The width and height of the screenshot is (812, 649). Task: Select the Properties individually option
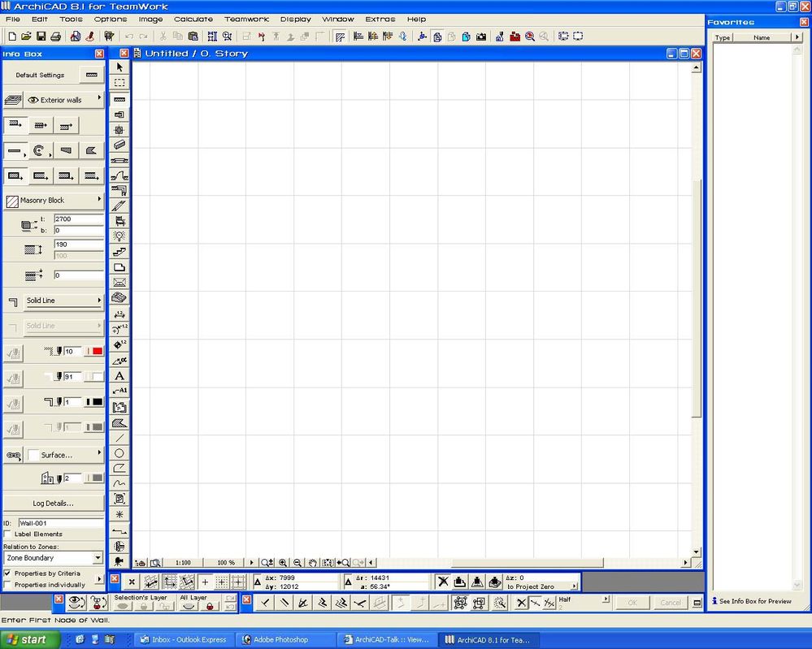7,585
